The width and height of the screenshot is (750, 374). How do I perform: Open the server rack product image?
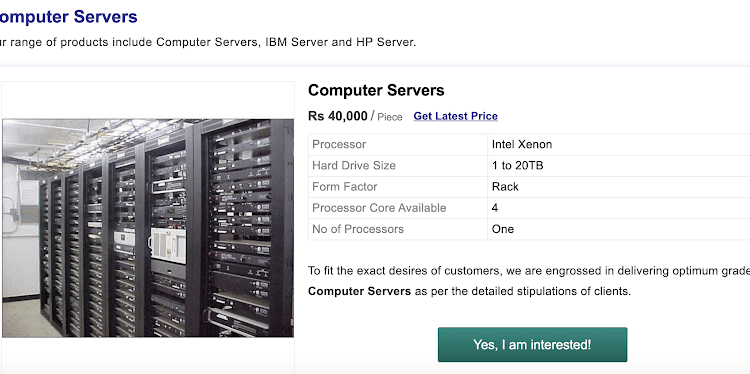(x=148, y=228)
